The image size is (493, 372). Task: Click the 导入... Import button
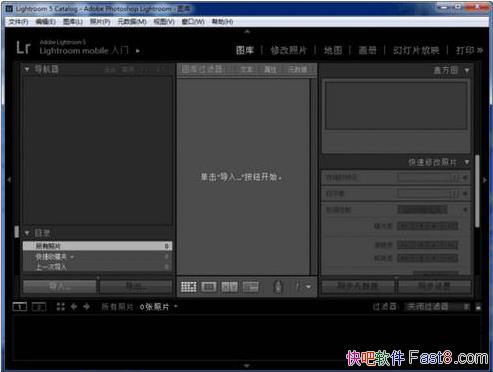pyautogui.click(x=60, y=286)
